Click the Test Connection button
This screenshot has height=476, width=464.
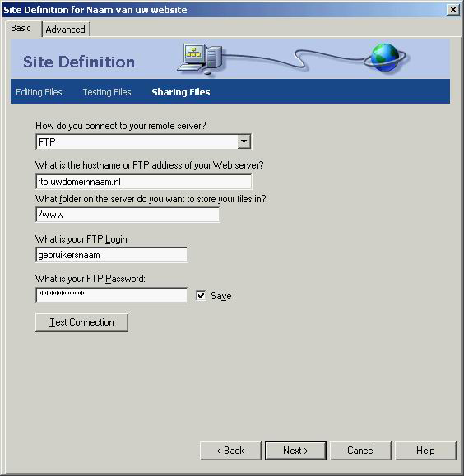(81, 322)
